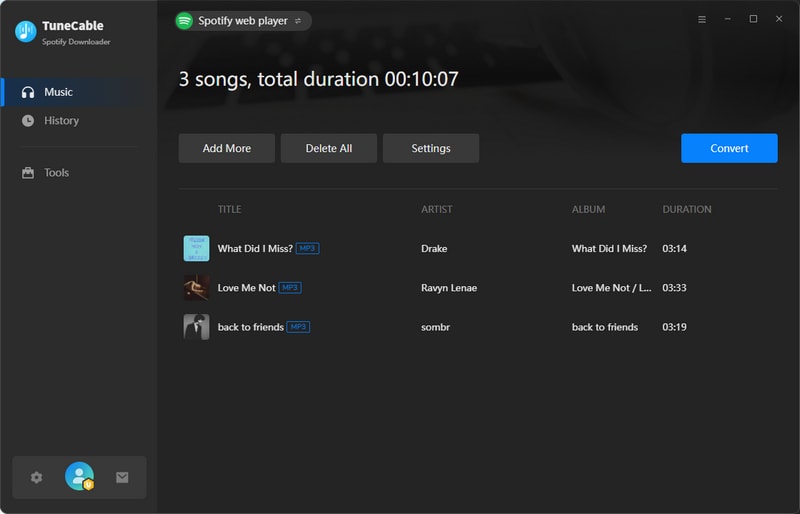Click the 03:14 duration value
Image resolution: width=800 pixels, height=514 pixels.
[674, 249]
